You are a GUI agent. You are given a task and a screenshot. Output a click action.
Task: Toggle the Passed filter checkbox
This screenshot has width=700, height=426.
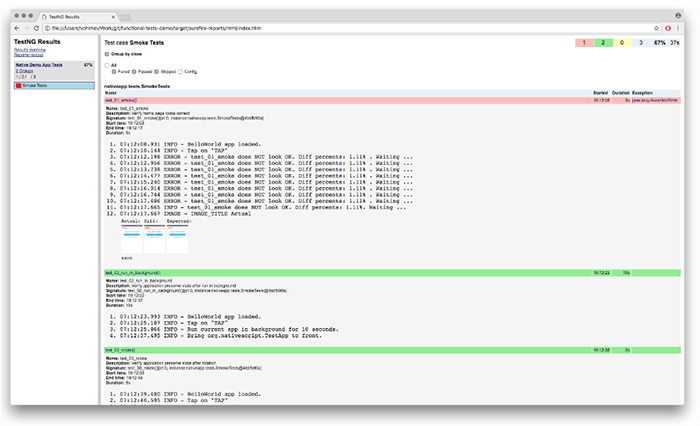(134, 71)
